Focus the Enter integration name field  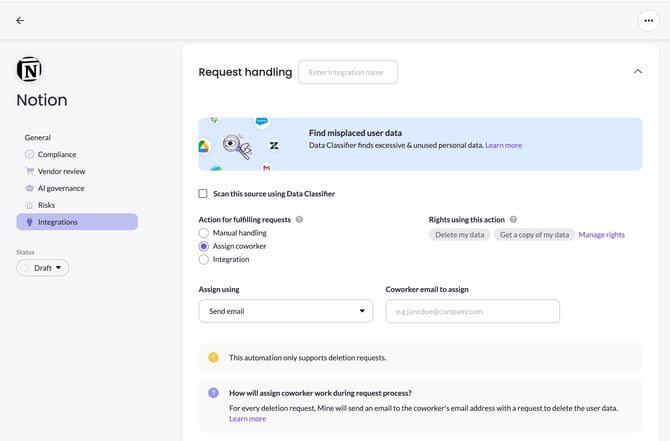348,72
